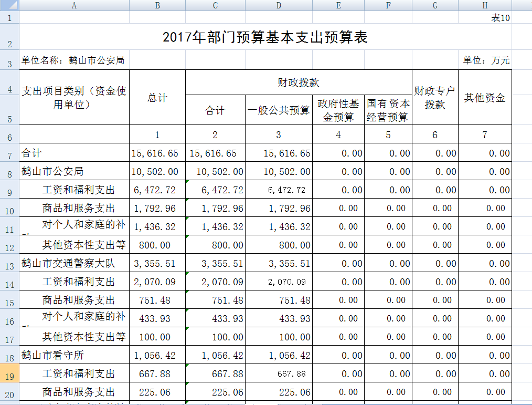Select the column A header
Viewport: 532px width, 405px height.
(x=74, y=5)
